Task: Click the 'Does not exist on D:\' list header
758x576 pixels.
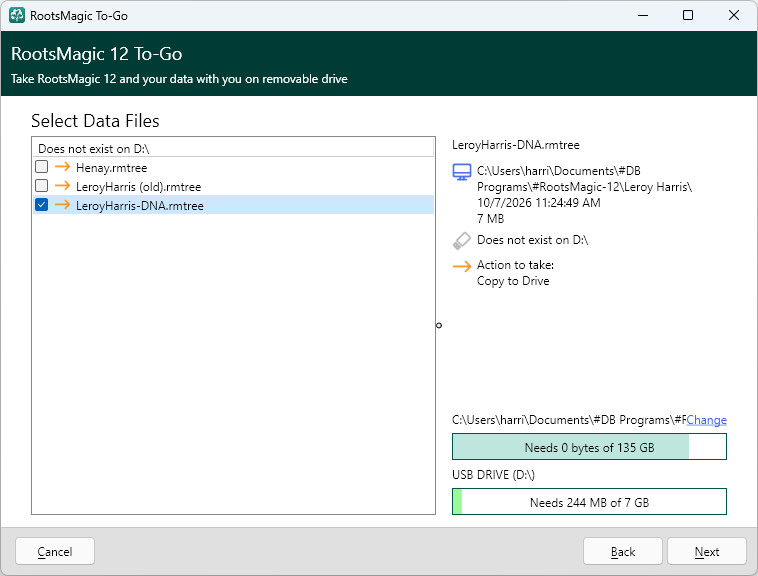Action: [x=233, y=148]
